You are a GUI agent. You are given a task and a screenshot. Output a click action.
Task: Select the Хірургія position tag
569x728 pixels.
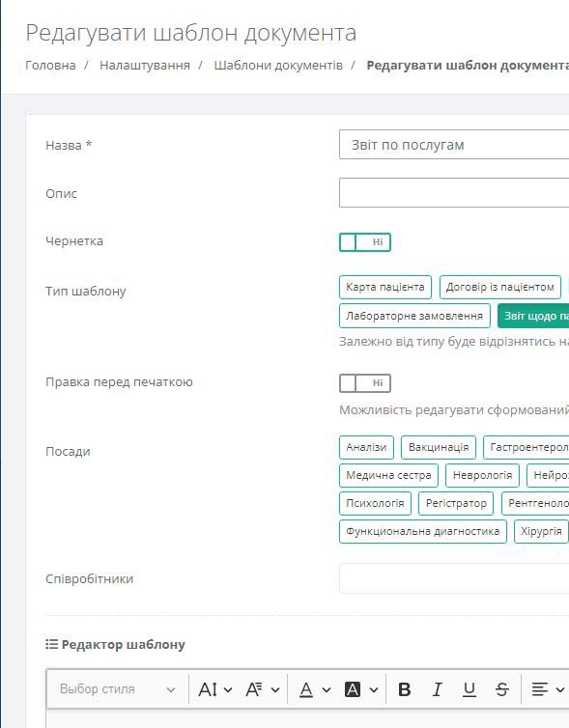[541, 531]
